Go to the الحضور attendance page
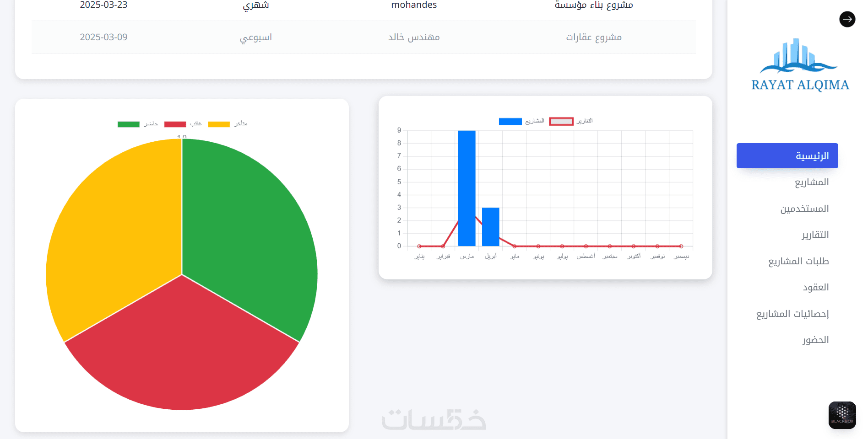This screenshot has width=868, height=439. [815, 340]
